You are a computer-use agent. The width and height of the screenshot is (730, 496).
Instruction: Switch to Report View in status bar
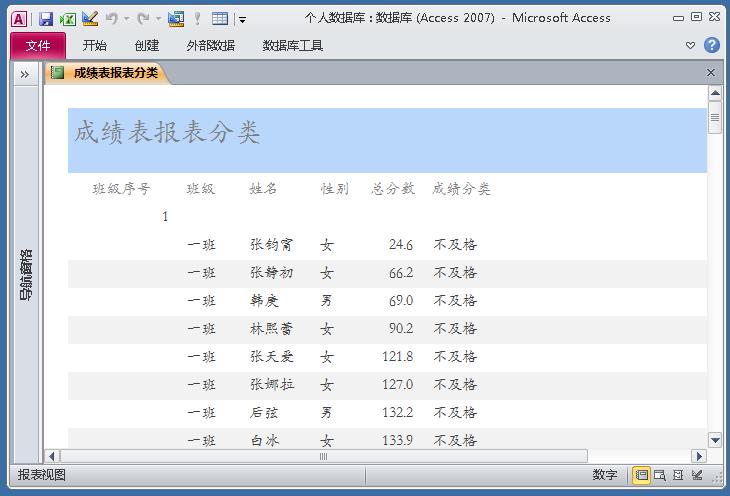click(x=642, y=476)
